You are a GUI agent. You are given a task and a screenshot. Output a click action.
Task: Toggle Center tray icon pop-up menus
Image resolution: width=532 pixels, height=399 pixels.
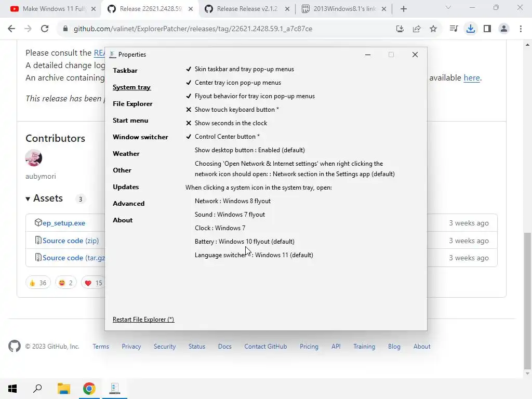(233, 83)
